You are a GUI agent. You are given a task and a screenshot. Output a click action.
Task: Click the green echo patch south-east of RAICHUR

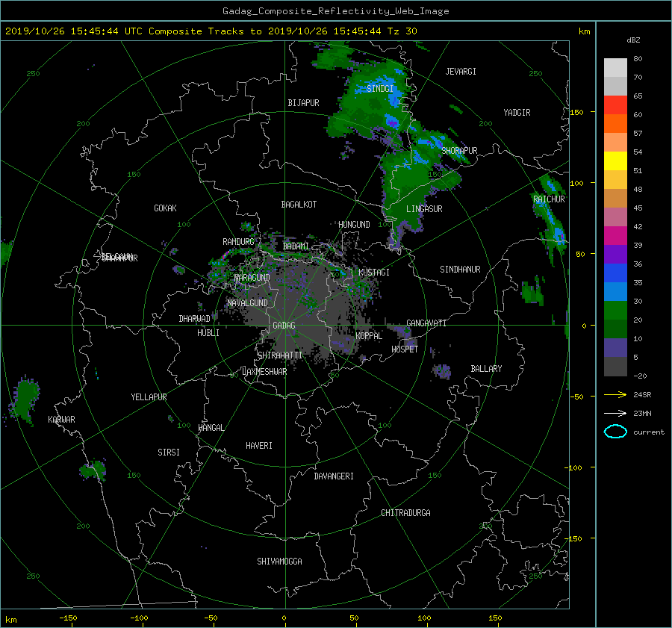tap(532, 293)
